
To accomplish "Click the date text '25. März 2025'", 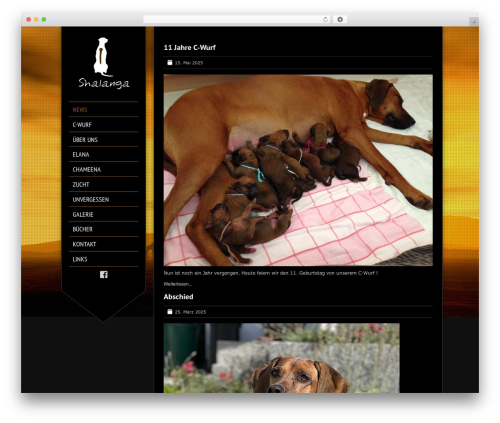I will [190, 312].
